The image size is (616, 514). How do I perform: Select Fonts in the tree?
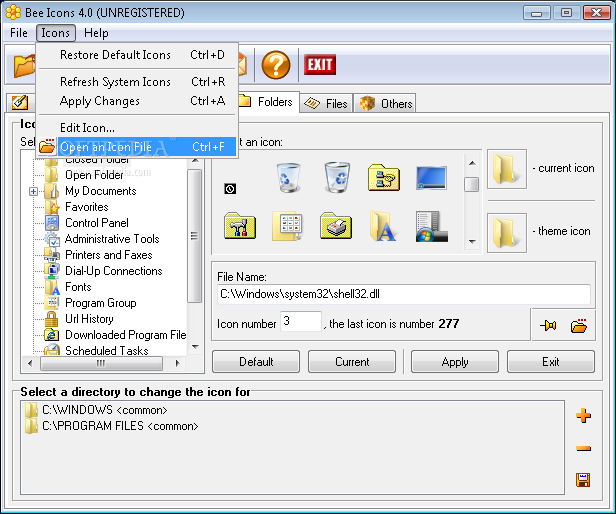tap(78, 287)
